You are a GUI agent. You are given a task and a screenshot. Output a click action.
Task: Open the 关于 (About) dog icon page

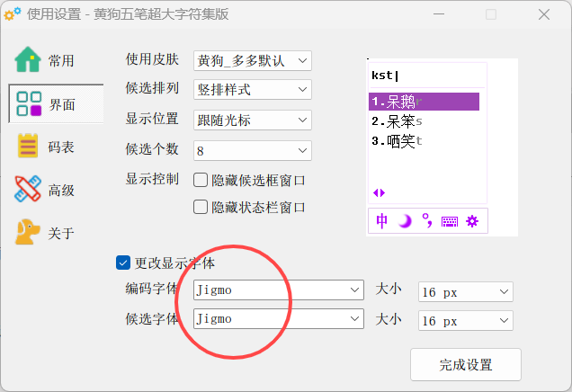(45, 233)
